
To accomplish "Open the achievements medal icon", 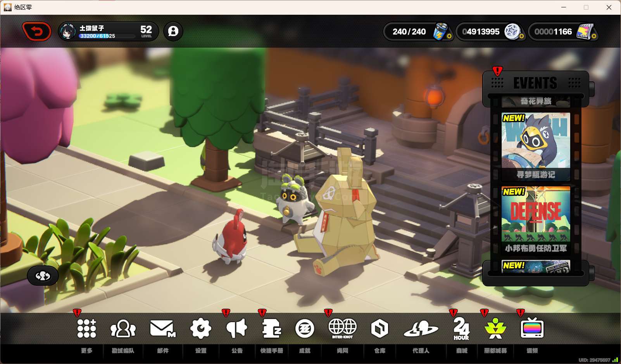I will 305,329.
